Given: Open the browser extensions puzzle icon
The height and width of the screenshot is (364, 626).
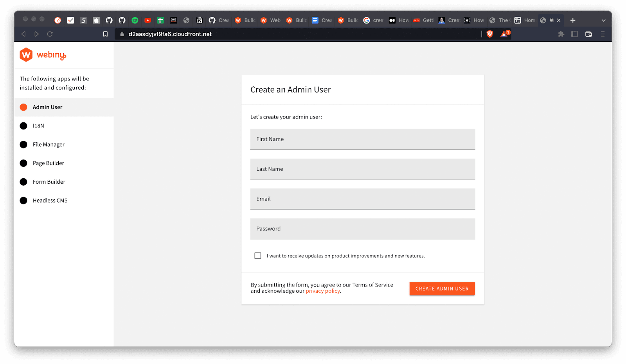Looking at the screenshot, I should pos(561,34).
